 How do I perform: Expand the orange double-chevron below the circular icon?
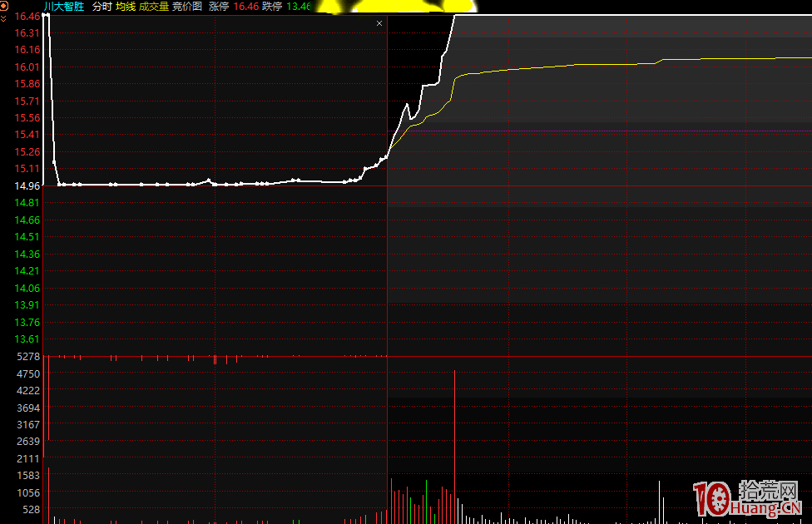point(3,18)
